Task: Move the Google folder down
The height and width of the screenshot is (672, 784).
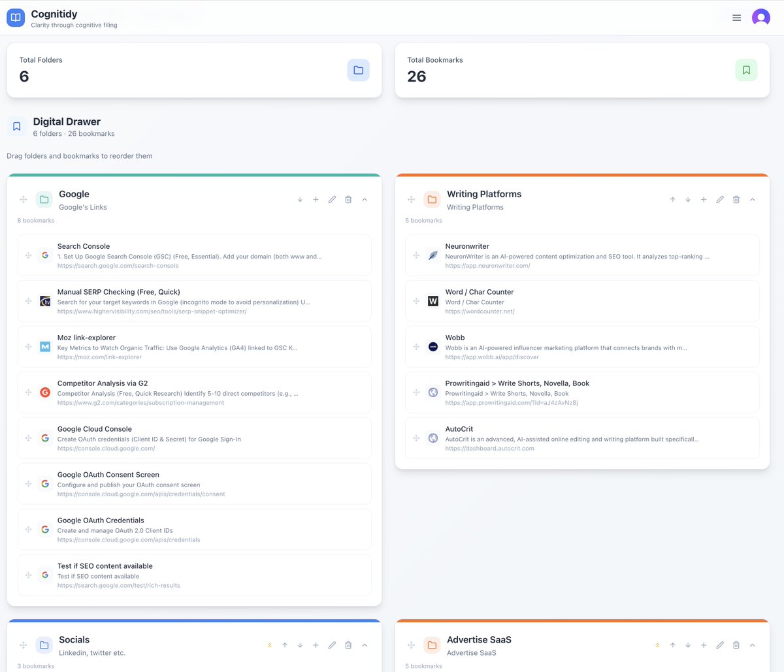Action: [300, 200]
